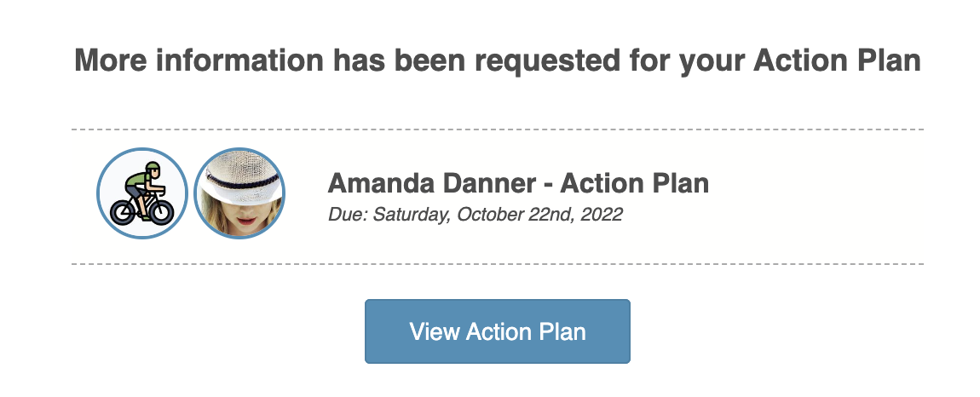Open the woman-in-hat profile photo

[x=239, y=193]
